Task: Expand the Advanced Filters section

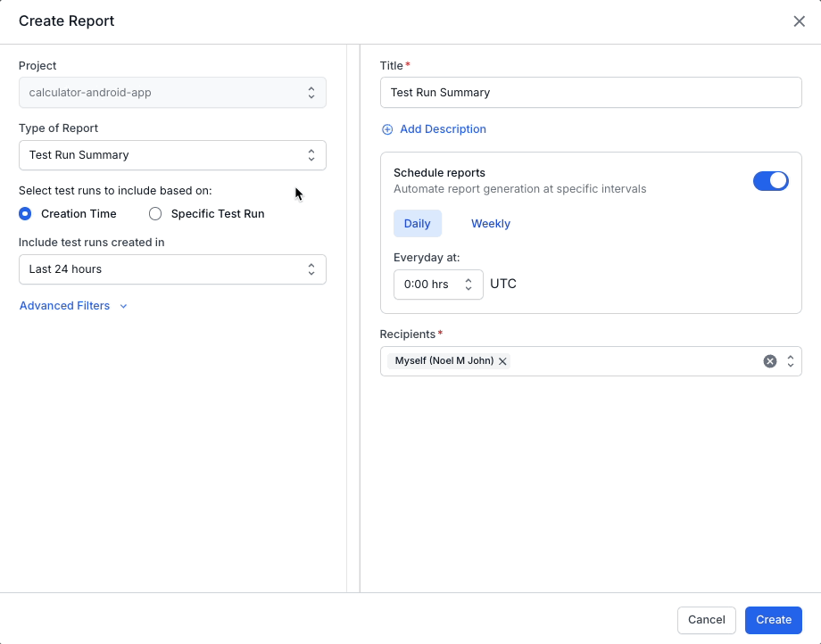Action: [x=65, y=306]
